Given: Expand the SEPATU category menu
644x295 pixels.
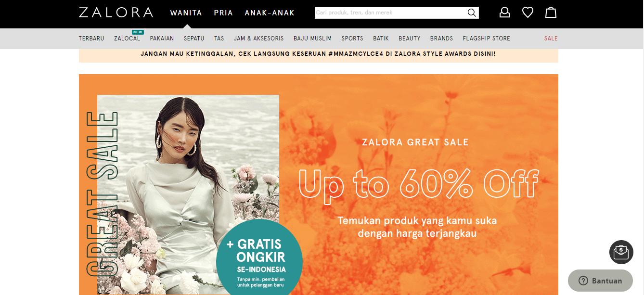Looking at the screenshot, I should (194, 38).
